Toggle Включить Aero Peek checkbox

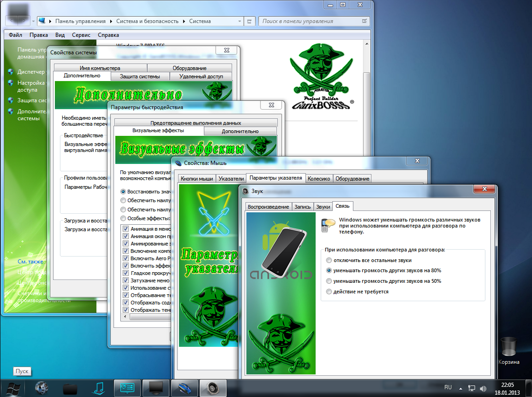pyautogui.click(x=125, y=258)
